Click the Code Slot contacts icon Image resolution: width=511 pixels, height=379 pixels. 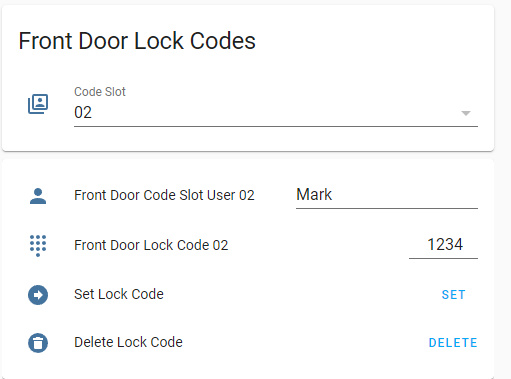point(38,104)
